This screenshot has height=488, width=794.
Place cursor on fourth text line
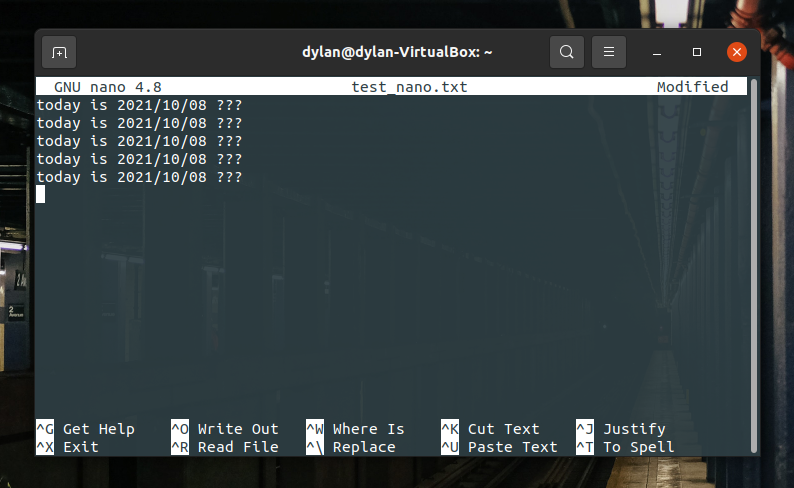tap(139, 159)
